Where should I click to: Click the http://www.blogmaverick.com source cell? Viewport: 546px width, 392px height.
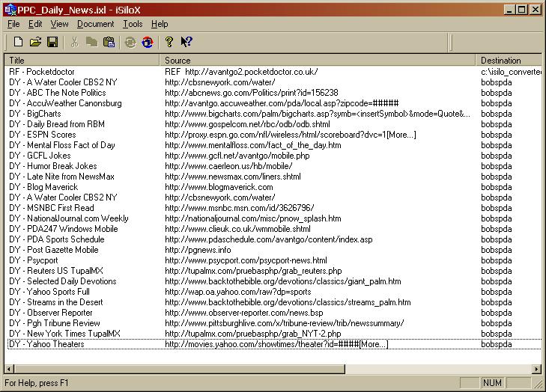[219, 187]
